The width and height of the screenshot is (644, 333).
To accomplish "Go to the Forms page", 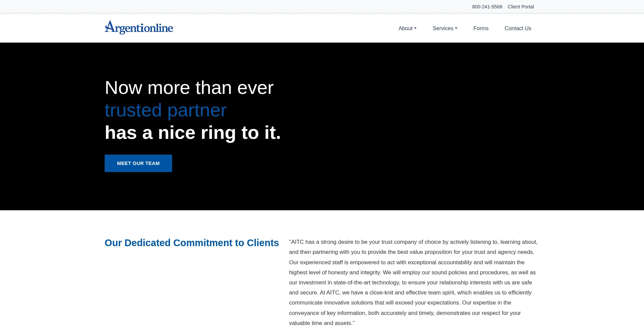I will pyautogui.click(x=481, y=29).
